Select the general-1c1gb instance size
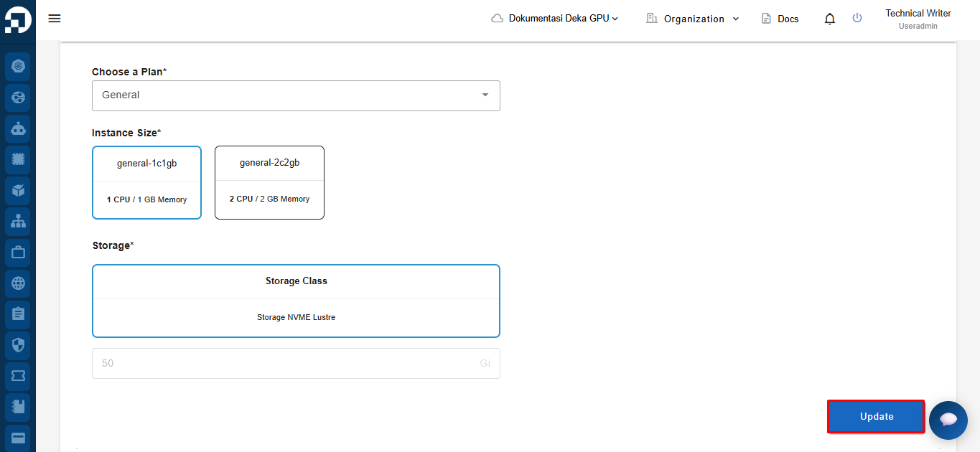Image resolution: width=980 pixels, height=452 pixels. [x=146, y=182]
